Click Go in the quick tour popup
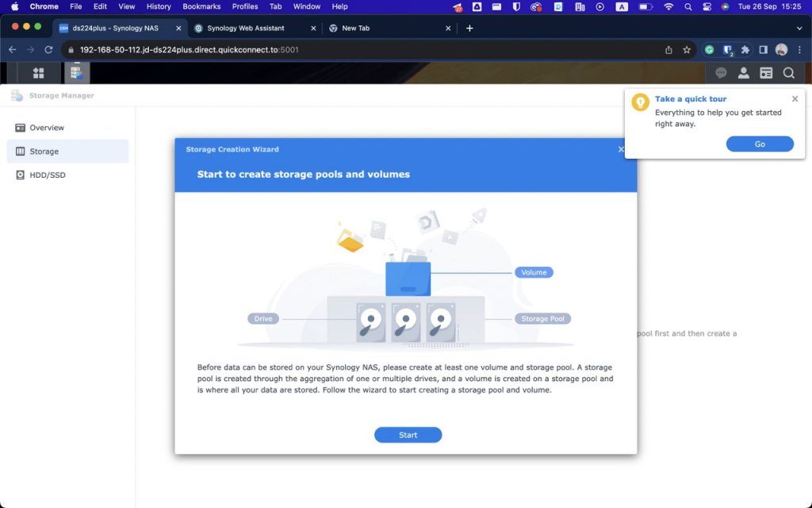The height and width of the screenshot is (508, 812). click(x=760, y=144)
